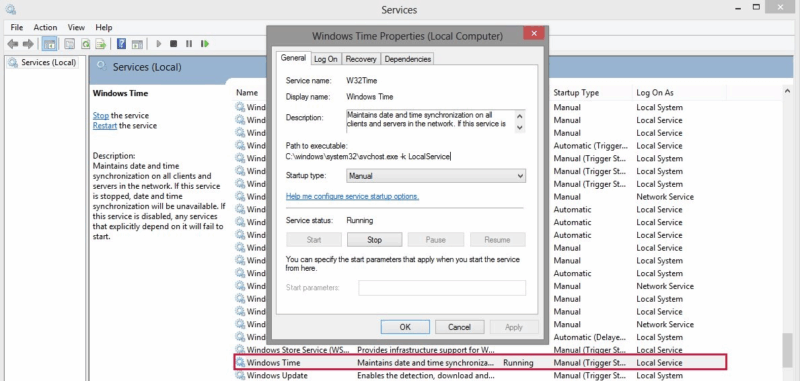Click the Stop the service link
Screen dimensions: 800x381
tap(101, 116)
